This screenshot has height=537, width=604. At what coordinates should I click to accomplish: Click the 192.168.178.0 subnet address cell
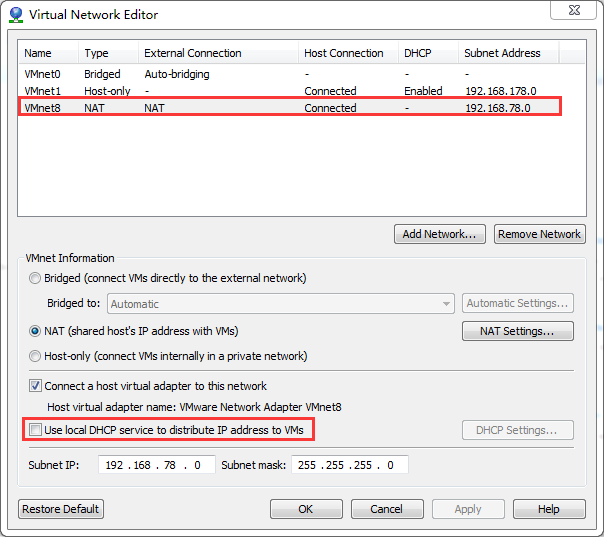(501, 91)
